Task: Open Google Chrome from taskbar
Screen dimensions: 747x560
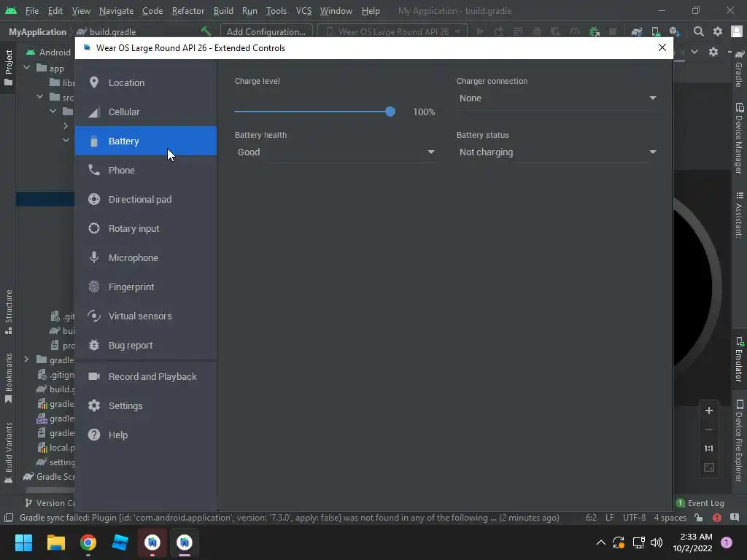Action: pyautogui.click(x=88, y=542)
